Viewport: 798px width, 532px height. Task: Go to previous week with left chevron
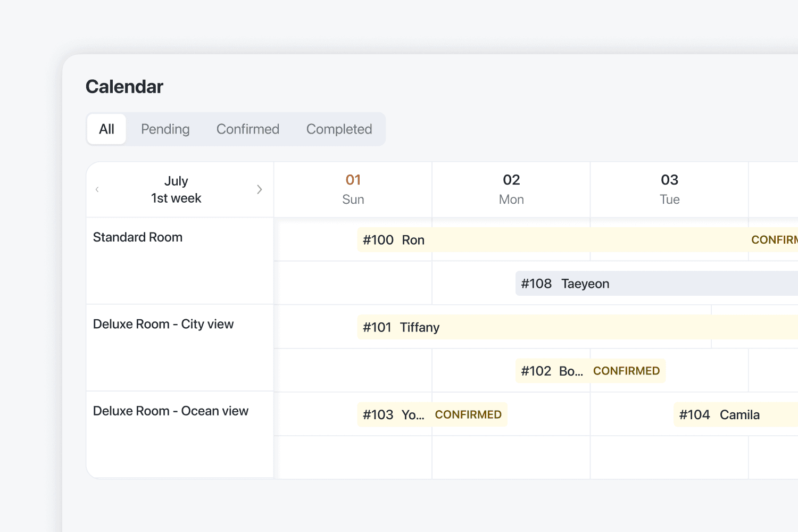[97, 189]
